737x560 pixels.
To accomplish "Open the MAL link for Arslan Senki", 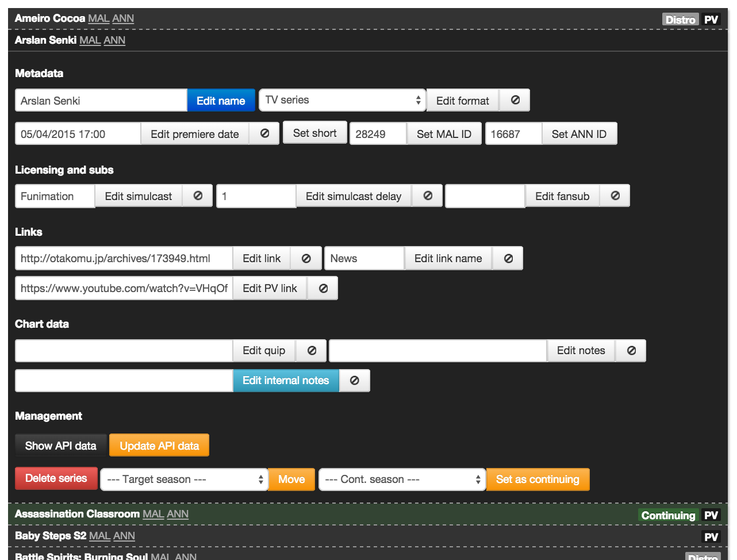I will [x=90, y=40].
